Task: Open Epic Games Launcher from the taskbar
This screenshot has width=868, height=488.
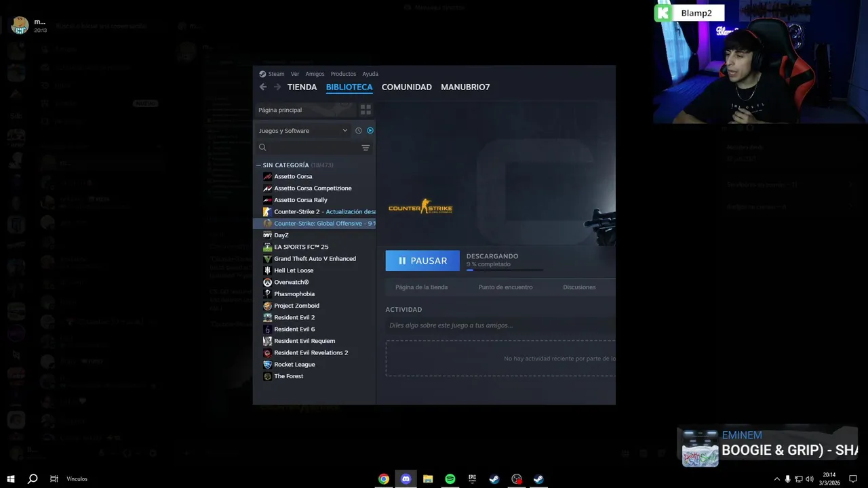Action: click(472, 479)
